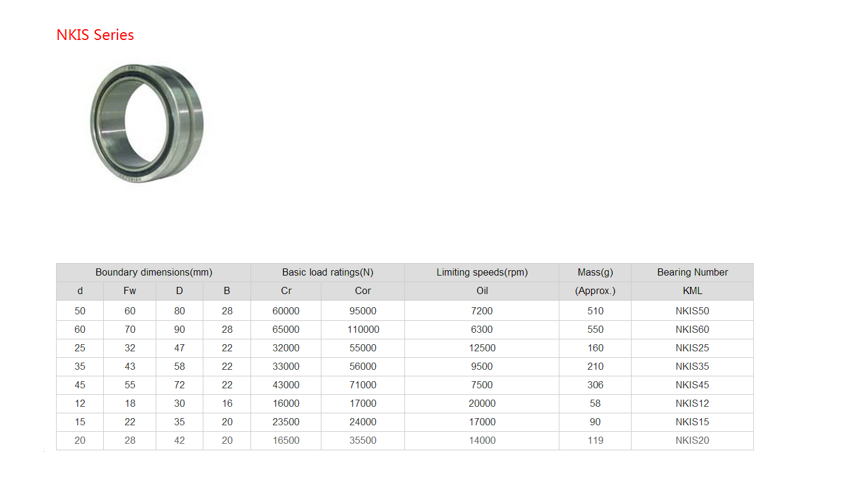Viewport: 854px width, 504px height.
Task: Select the Boundary dimensions(mm) header
Action: coord(154,273)
